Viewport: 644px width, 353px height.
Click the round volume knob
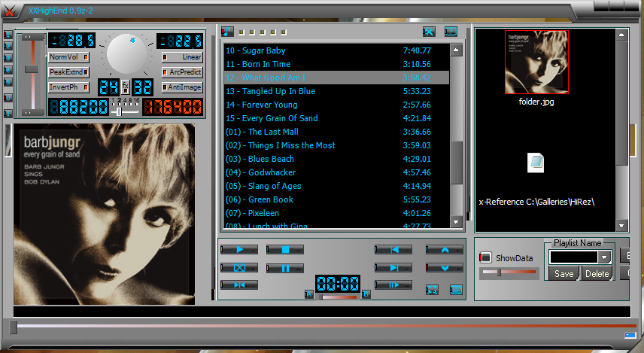[x=126, y=53]
